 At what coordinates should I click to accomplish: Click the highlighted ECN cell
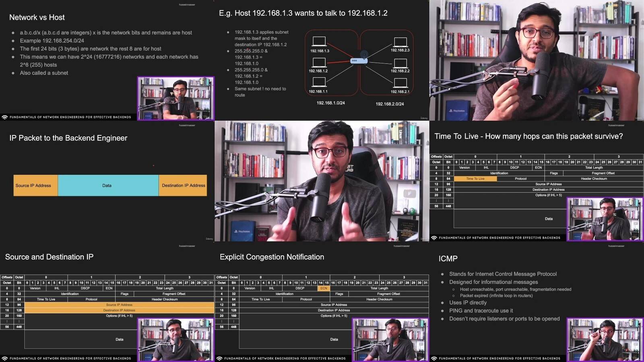pyautogui.click(x=324, y=288)
